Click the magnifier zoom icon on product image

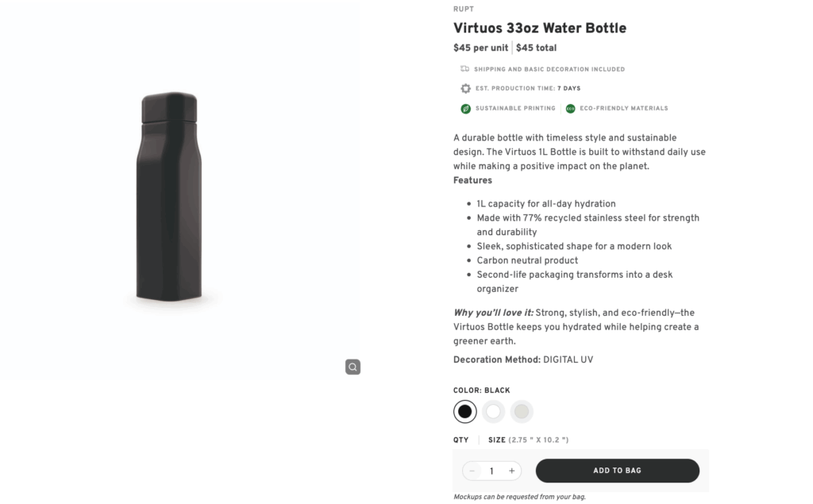[x=353, y=367]
